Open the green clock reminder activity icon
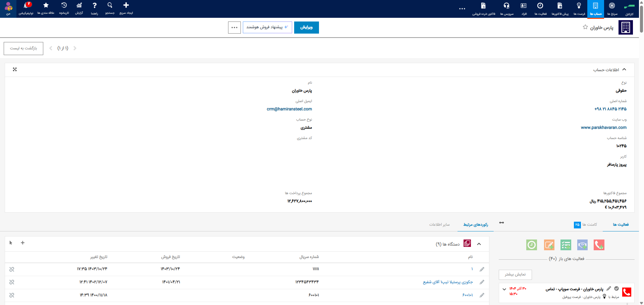Screen dimensions: 644x305 pyautogui.click(x=532, y=245)
